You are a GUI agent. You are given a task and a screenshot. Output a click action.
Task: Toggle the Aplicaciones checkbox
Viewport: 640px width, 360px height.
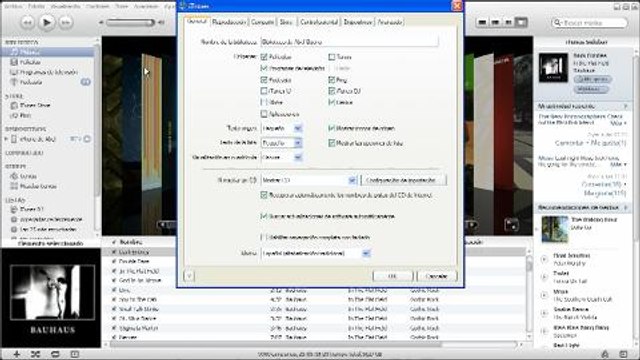pos(264,114)
